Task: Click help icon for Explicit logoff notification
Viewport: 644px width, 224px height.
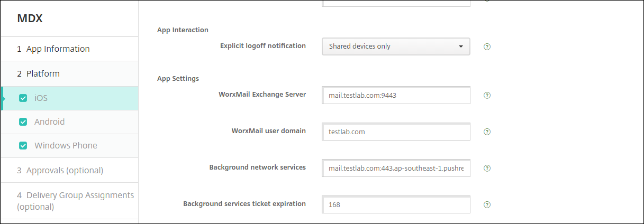Action: pos(487,46)
